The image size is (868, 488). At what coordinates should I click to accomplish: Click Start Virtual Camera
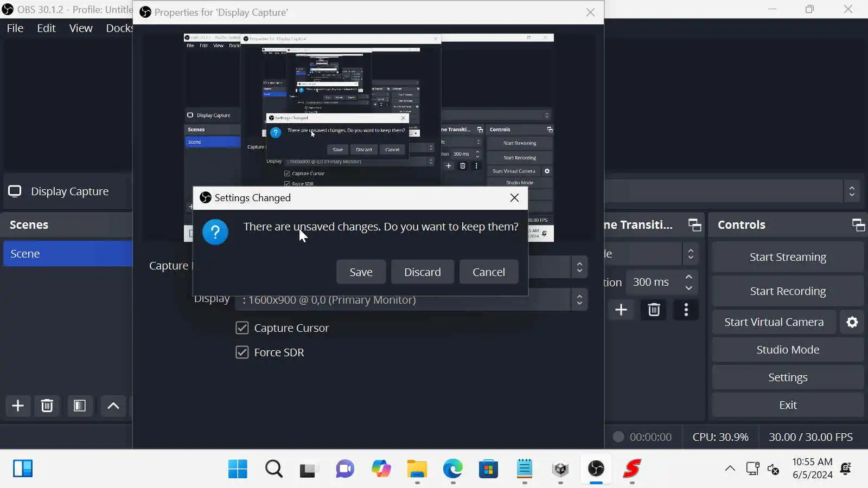coord(774,322)
